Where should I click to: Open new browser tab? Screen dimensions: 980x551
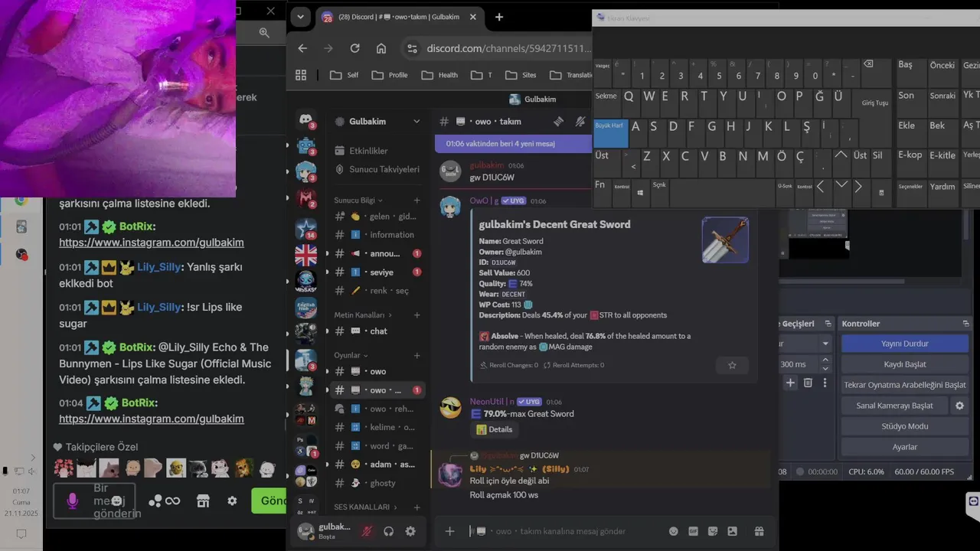499,17
